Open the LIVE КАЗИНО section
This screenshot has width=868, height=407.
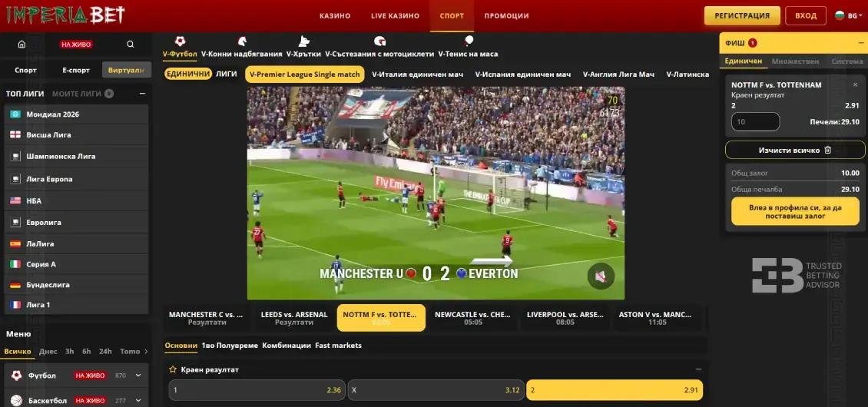coord(396,16)
